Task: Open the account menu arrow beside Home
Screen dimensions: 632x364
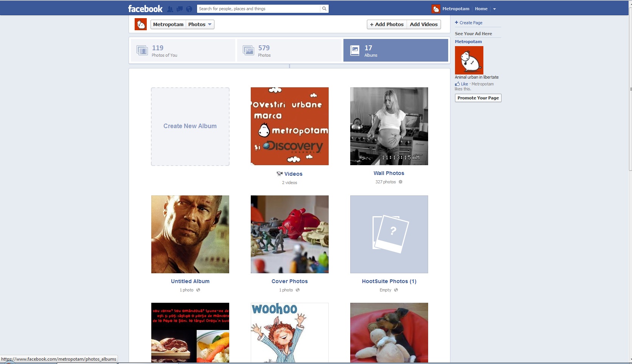Action: pos(494,9)
